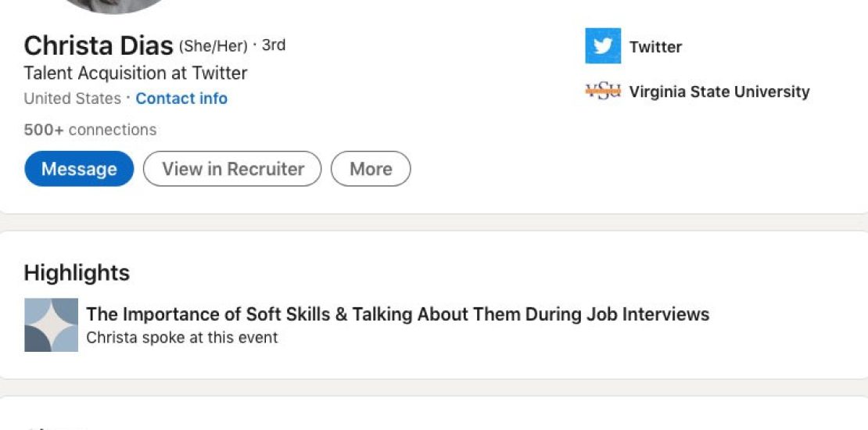Open the Soft Skills event title

[x=397, y=314]
